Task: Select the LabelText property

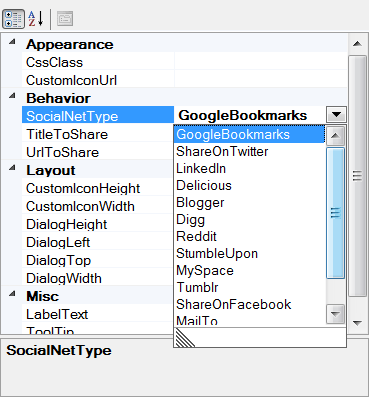Action: [x=98, y=314]
